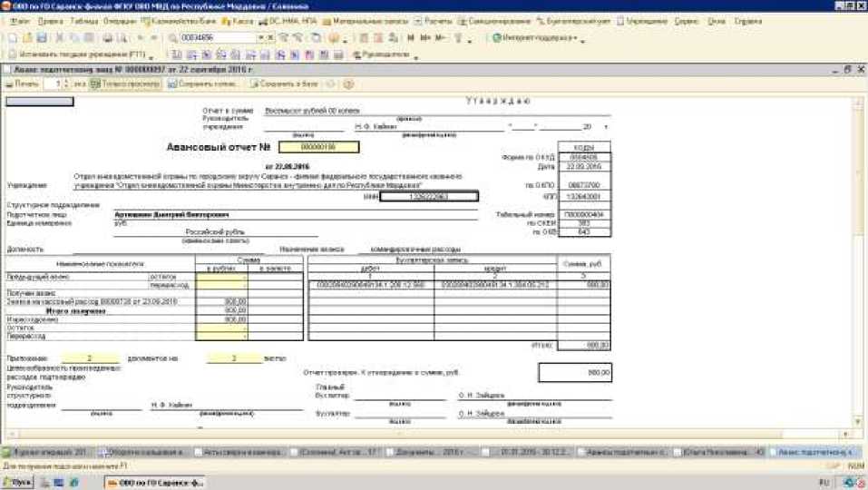Click the help question mark icon
Viewport: 868px width, 490px height.
pyautogui.click(x=348, y=84)
